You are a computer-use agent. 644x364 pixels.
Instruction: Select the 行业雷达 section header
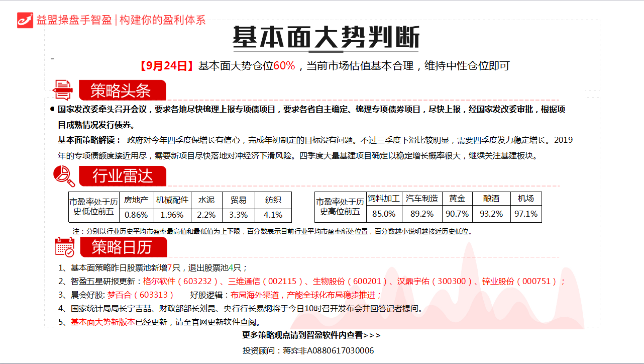tap(122, 176)
